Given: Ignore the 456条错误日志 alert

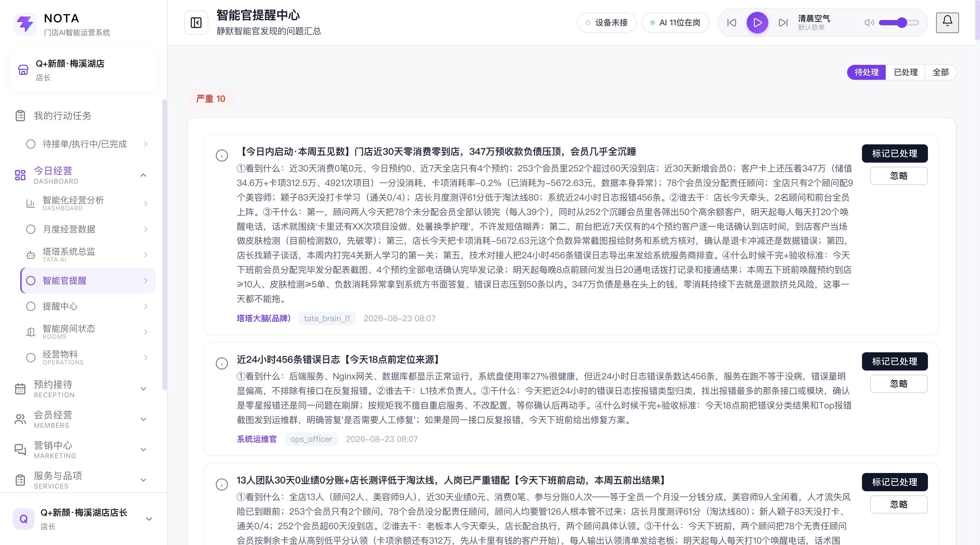Looking at the screenshot, I should (899, 384).
